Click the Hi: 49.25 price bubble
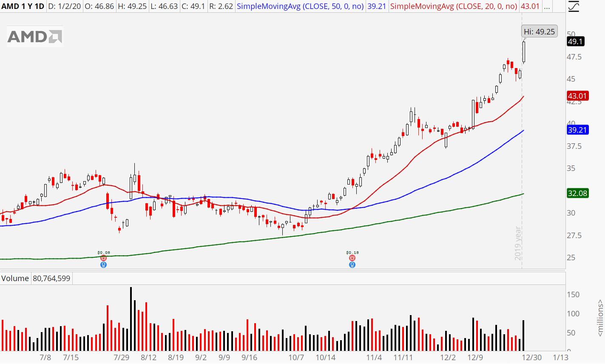This screenshot has height=364, width=605. [539, 31]
